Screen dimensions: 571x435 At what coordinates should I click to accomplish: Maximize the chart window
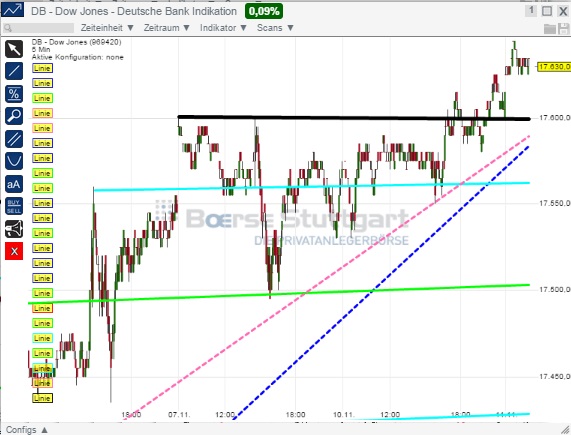(x=547, y=11)
